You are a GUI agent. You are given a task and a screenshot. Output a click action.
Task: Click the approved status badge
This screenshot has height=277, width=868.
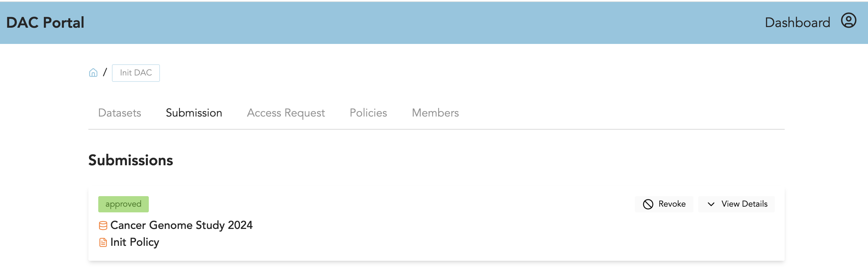[x=123, y=204]
